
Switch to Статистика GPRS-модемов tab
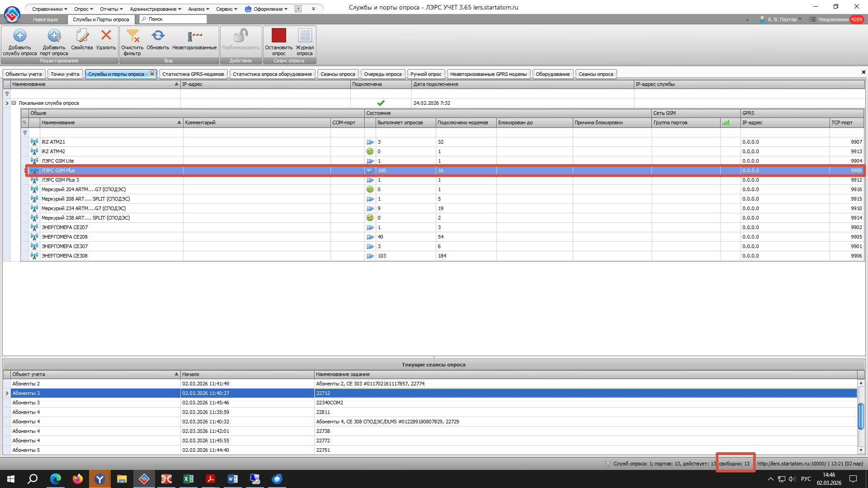[x=193, y=74]
